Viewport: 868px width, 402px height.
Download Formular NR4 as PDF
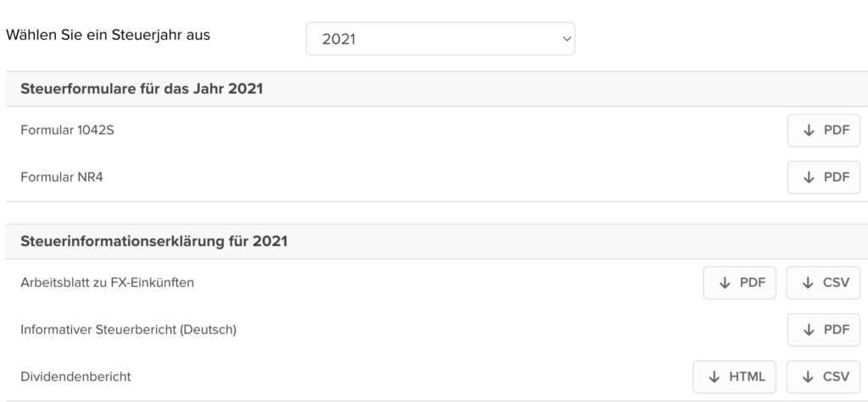(823, 177)
